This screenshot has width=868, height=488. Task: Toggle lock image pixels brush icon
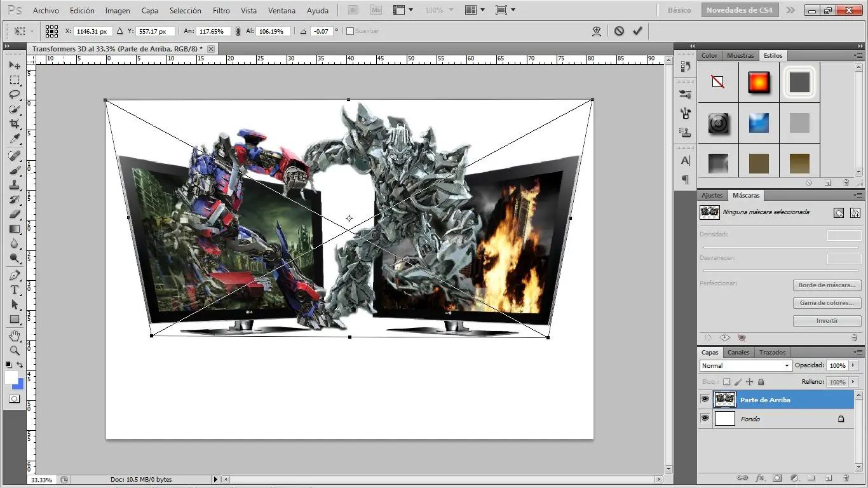pyautogui.click(x=738, y=382)
